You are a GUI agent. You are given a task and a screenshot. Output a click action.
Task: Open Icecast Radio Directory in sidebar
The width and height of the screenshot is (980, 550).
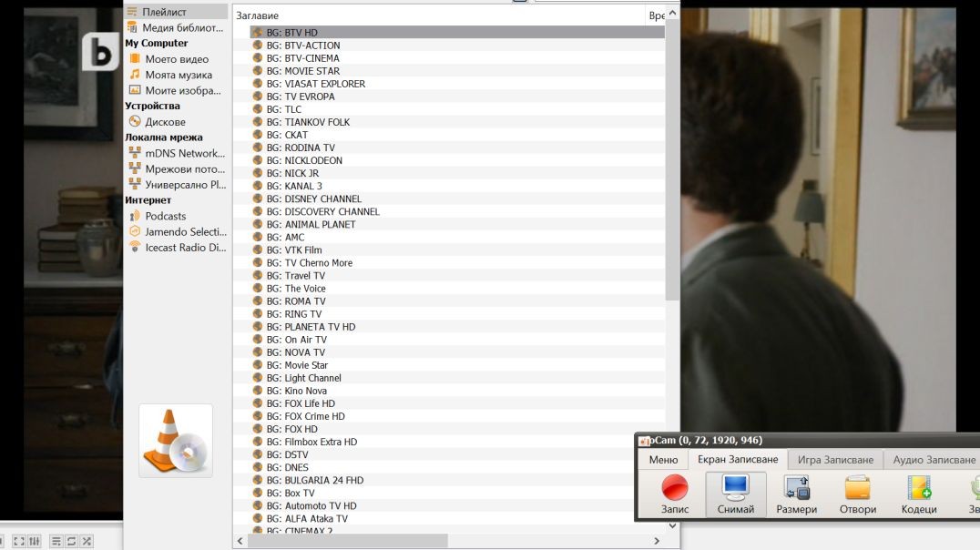[177, 248]
